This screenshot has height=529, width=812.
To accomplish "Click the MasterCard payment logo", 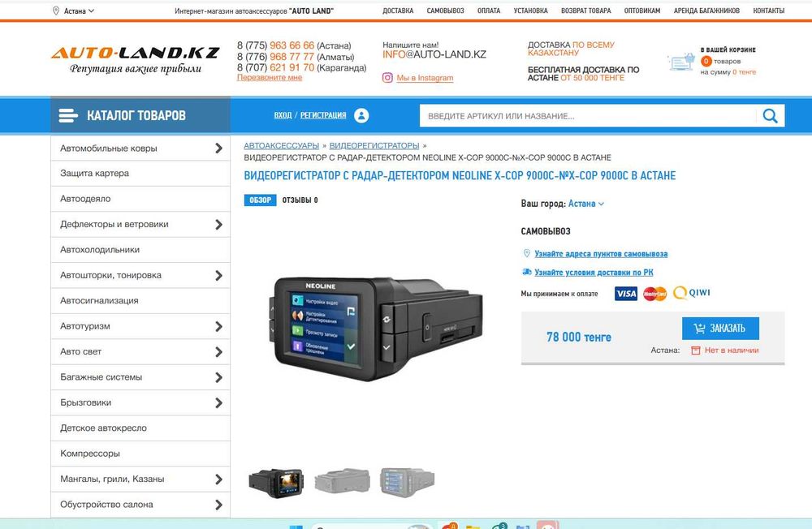I will click(654, 294).
